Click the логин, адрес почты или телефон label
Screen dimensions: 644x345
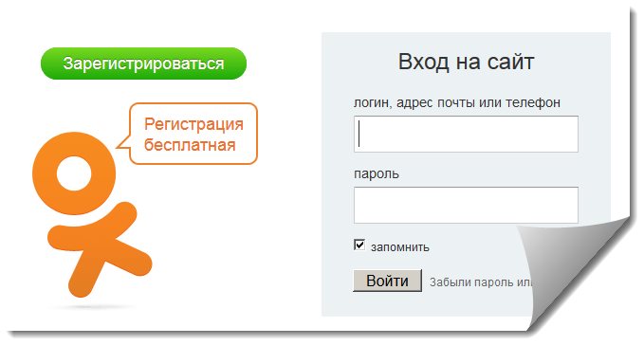tap(457, 102)
